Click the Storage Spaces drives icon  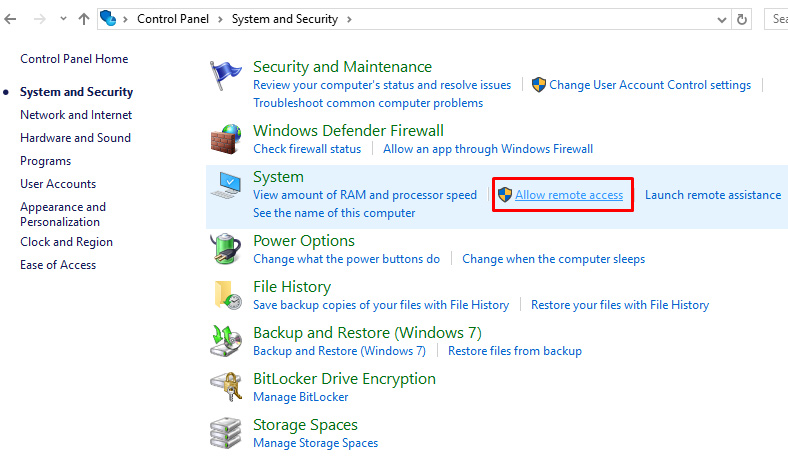tap(226, 433)
